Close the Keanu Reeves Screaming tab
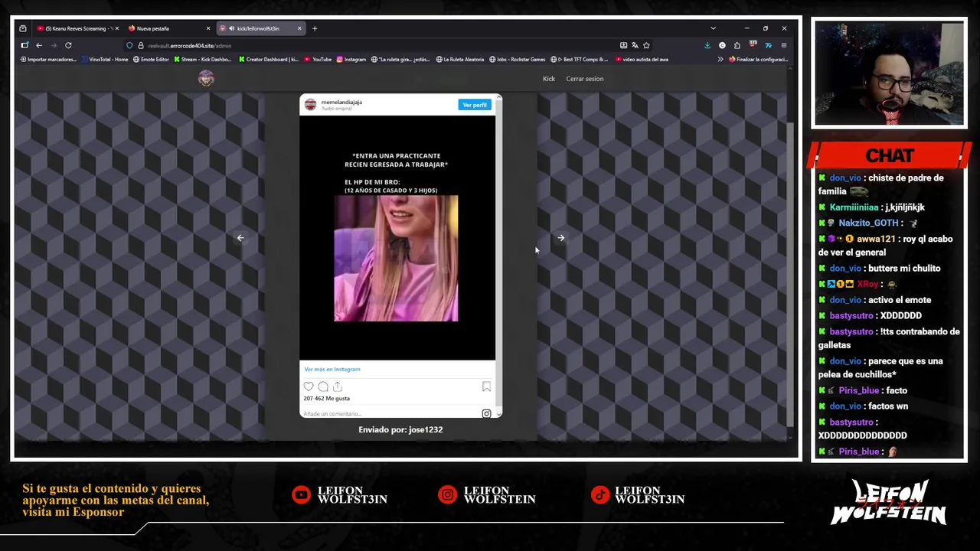The height and width of the screenshot is (551, 980). [x=116, y=28]
